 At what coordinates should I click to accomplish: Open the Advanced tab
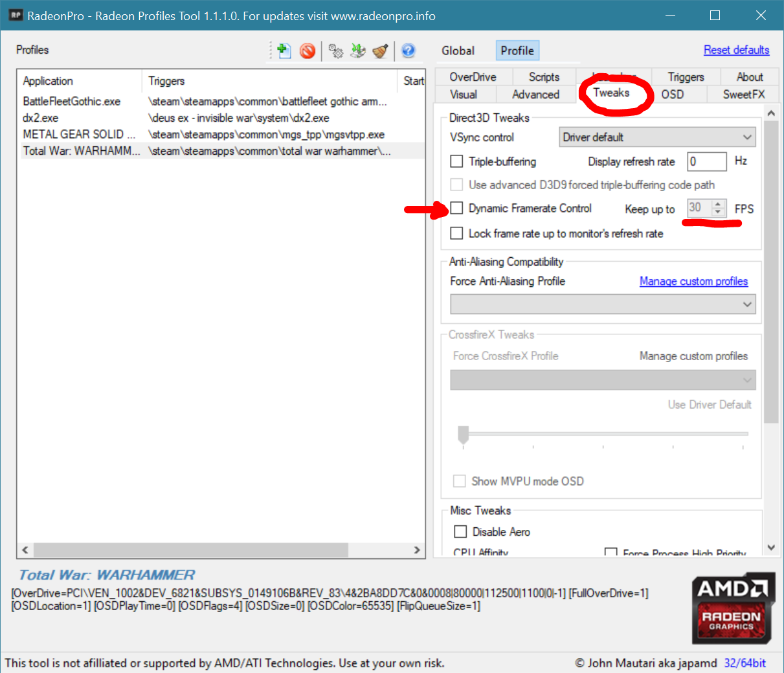pyautogui.click(x=535, y=95)
